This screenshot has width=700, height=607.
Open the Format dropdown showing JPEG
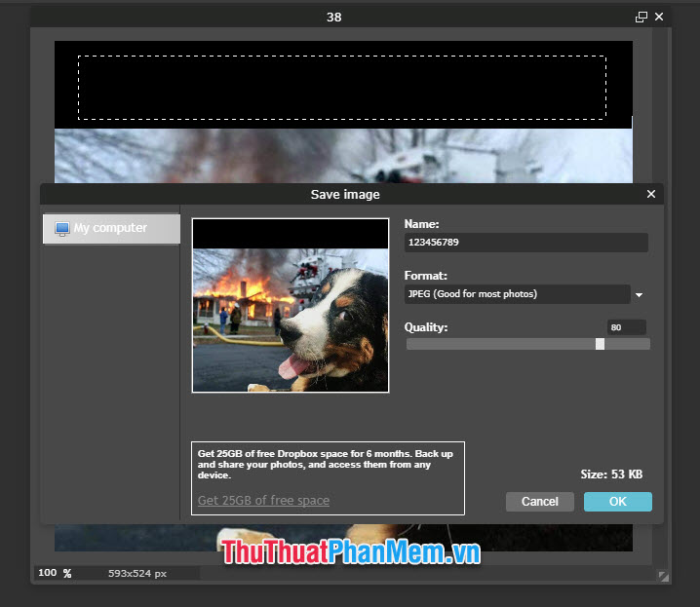(x=517, y=294)
